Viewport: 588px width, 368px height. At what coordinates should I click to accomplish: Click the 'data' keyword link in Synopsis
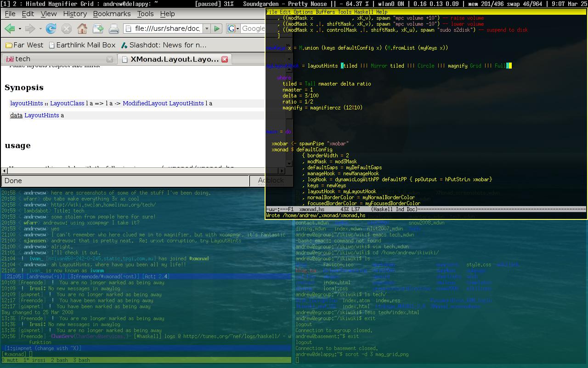pyautogui.click(x=16, y=115)
